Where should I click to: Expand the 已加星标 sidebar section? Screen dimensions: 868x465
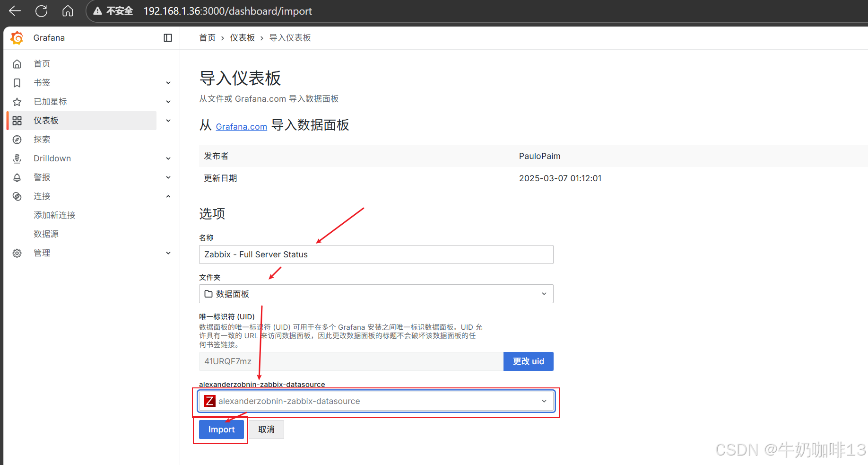[x=168, y=102]
